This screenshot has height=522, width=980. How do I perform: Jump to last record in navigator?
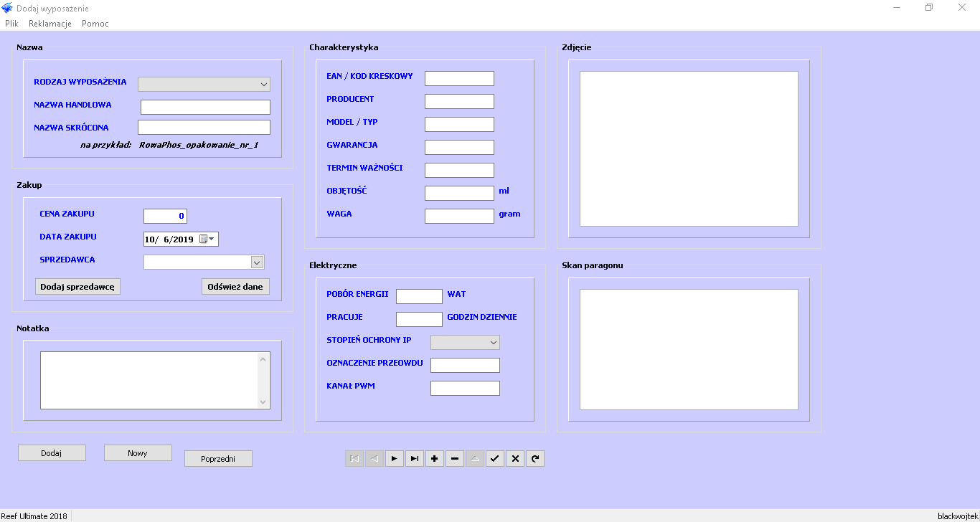[415, 458]
